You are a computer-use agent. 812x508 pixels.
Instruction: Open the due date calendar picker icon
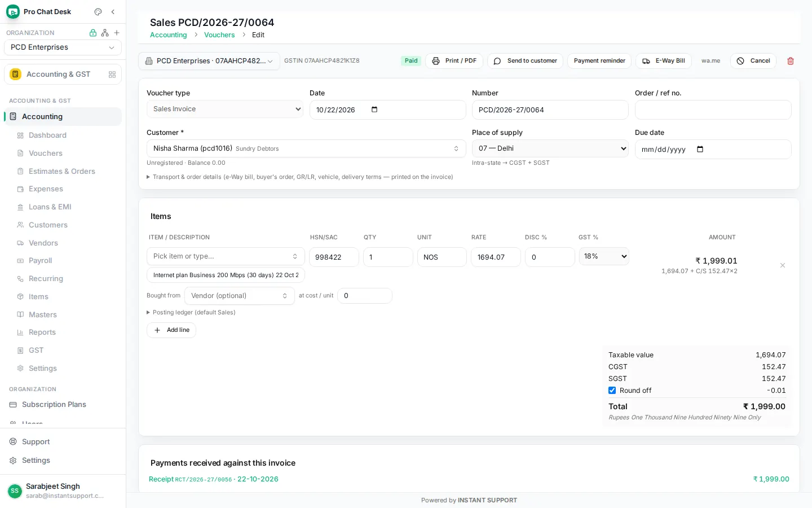point(700,150)
